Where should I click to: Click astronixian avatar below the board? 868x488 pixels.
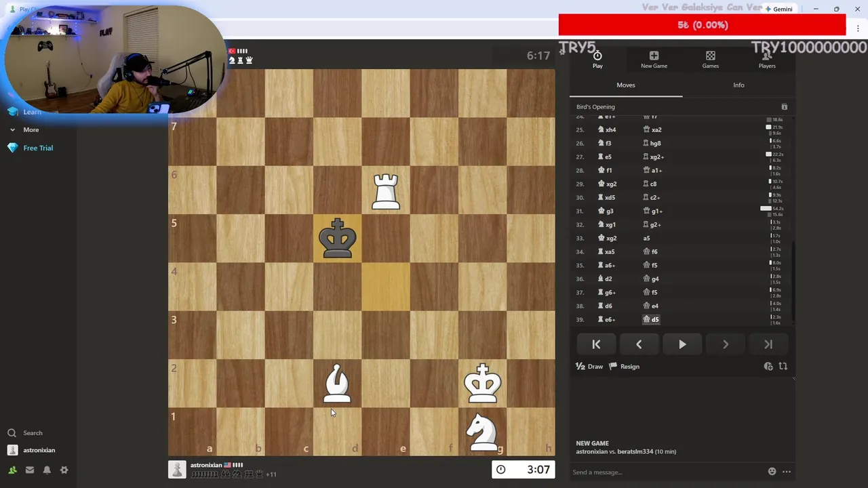point(177,470)
